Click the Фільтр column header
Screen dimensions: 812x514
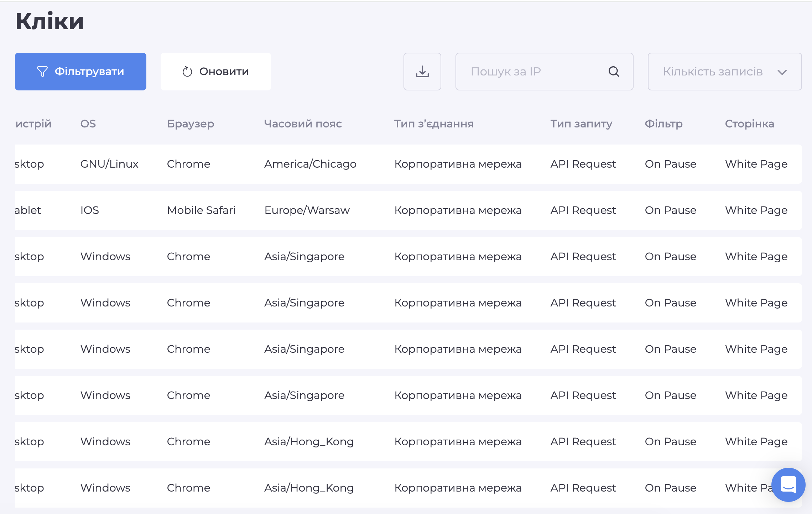[663, 124]
